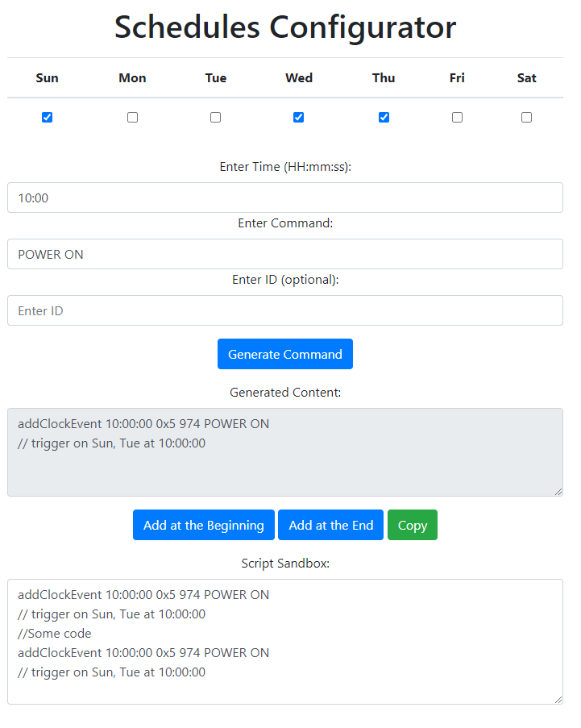Place cursor in the Script Sandbox area
The image size is (581, 728).
[285, 637]
